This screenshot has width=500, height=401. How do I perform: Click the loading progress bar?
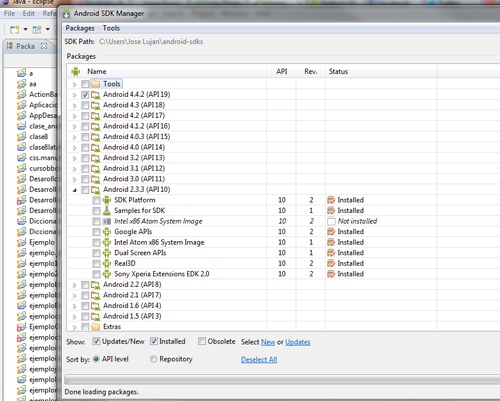282,380
